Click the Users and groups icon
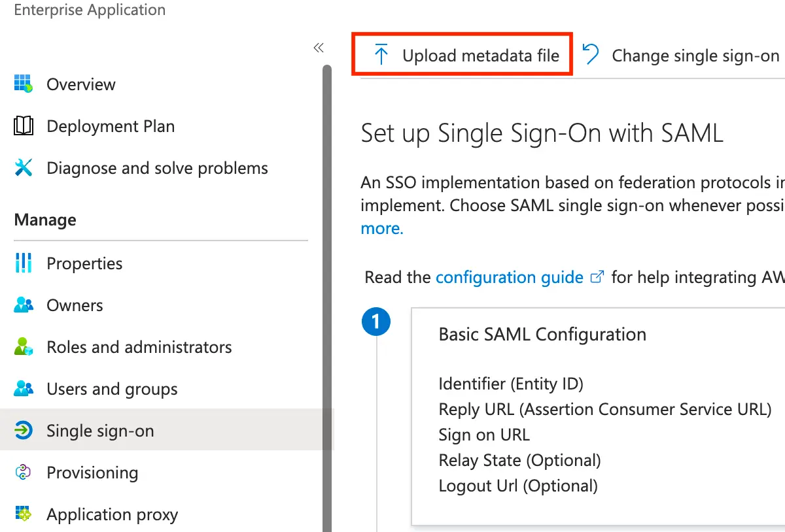Screen dimensions: 785x532 [24, 389]
